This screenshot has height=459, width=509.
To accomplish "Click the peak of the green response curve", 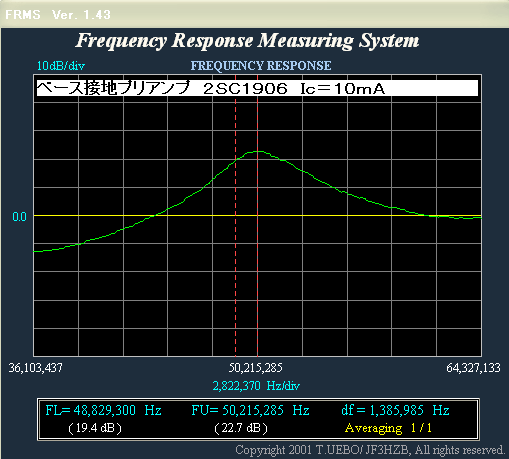I will click(257, 152).
